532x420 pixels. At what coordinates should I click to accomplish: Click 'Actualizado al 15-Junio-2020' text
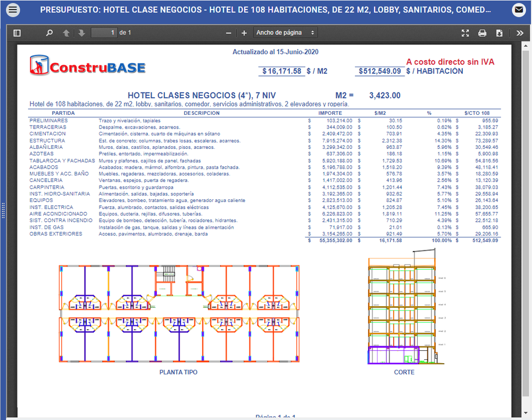tap(276, 52)
